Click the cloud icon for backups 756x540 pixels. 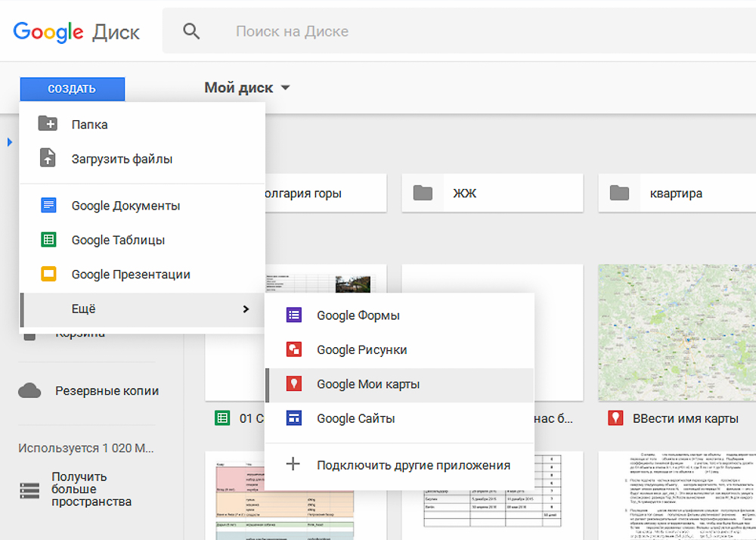pyautogui.click(x=30, y=390)
